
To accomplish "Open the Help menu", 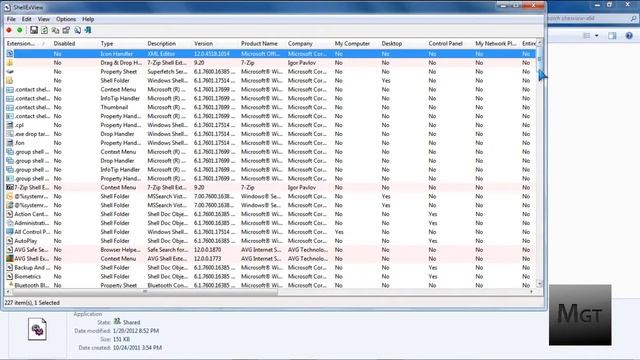I will (88, 19).
